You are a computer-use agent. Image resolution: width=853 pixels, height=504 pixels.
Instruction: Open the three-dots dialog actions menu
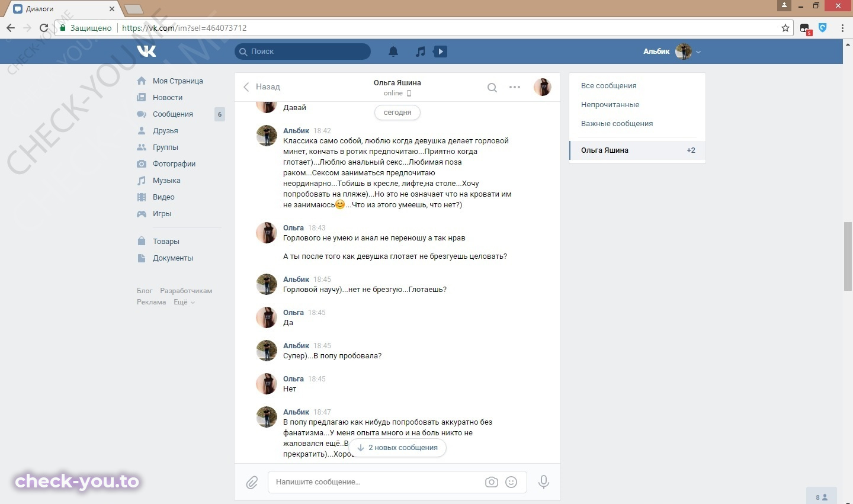515,87
